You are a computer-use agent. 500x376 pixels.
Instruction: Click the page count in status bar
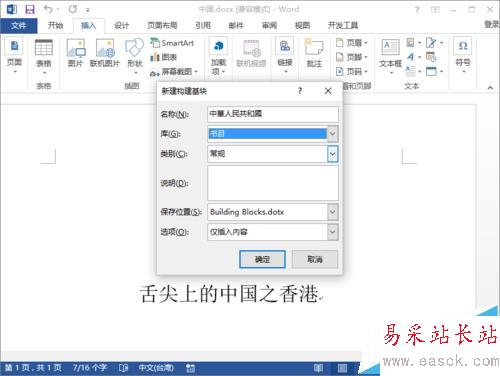(33, 368)
